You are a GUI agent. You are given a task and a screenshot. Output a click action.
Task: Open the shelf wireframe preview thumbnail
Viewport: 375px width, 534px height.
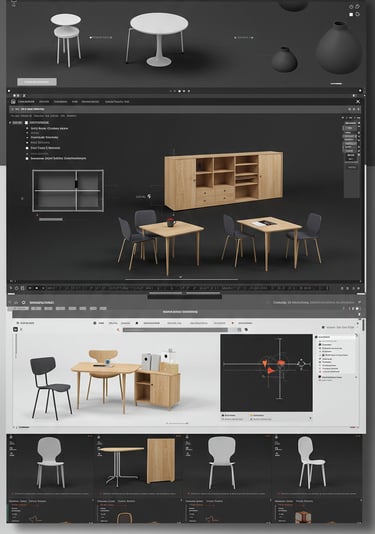(68, 191)
